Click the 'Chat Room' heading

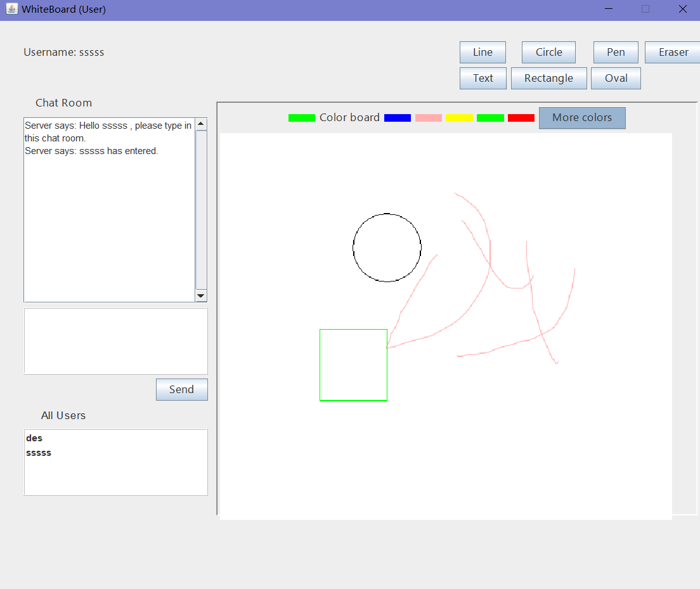(64, 103)
